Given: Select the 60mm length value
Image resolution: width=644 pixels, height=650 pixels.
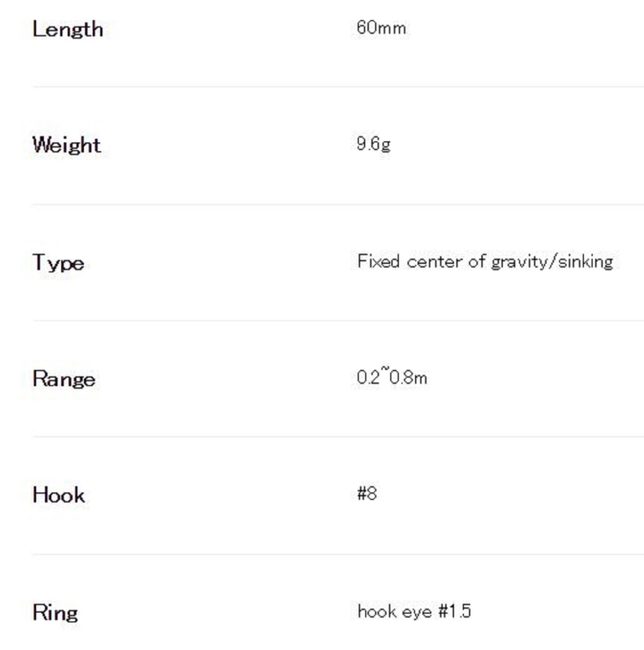Looking at the screenshot, I should tap(381, 28).
